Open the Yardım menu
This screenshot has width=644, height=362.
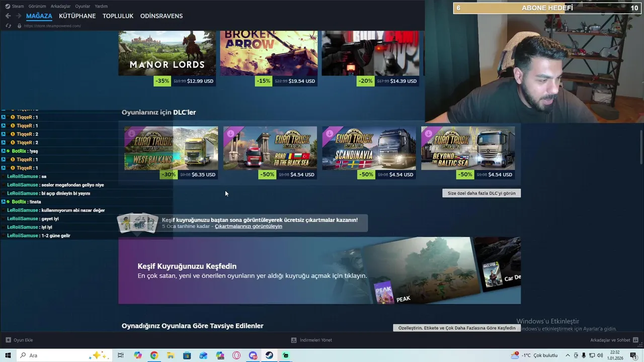coord(101,6)
